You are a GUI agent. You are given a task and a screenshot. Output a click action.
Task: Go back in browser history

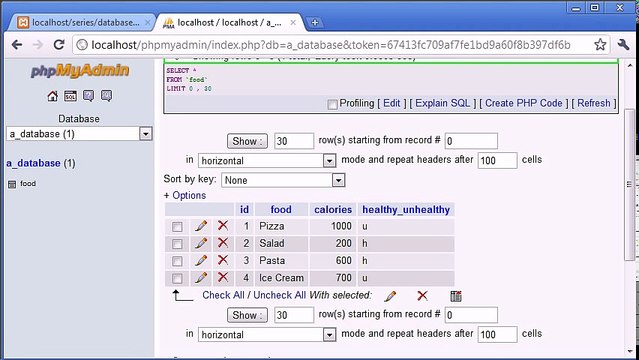17,44
